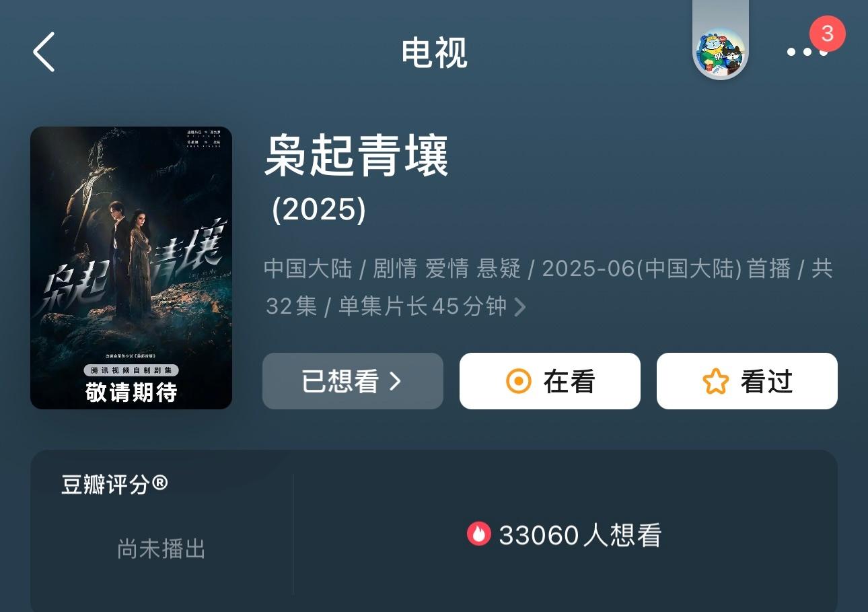Click the star icon beside 看过
The height and width of the screenshot is (612, 868).
pos(715,381)
